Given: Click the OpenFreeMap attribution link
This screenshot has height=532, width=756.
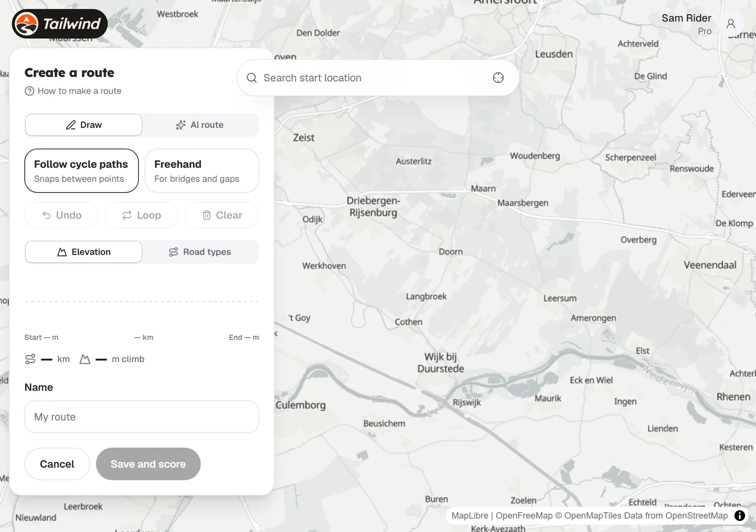Looking at the screenshot, I should tap(524, 516).
